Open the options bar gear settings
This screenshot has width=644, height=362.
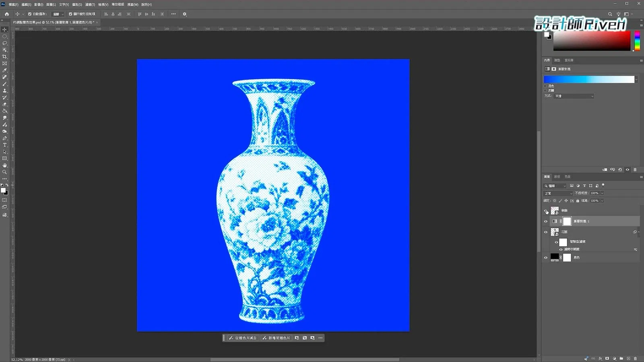click(x=185, y=14)
